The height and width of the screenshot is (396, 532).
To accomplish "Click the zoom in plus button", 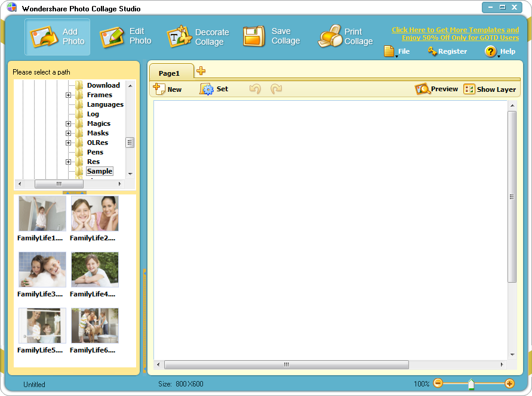I will click(x=509, y=383).
